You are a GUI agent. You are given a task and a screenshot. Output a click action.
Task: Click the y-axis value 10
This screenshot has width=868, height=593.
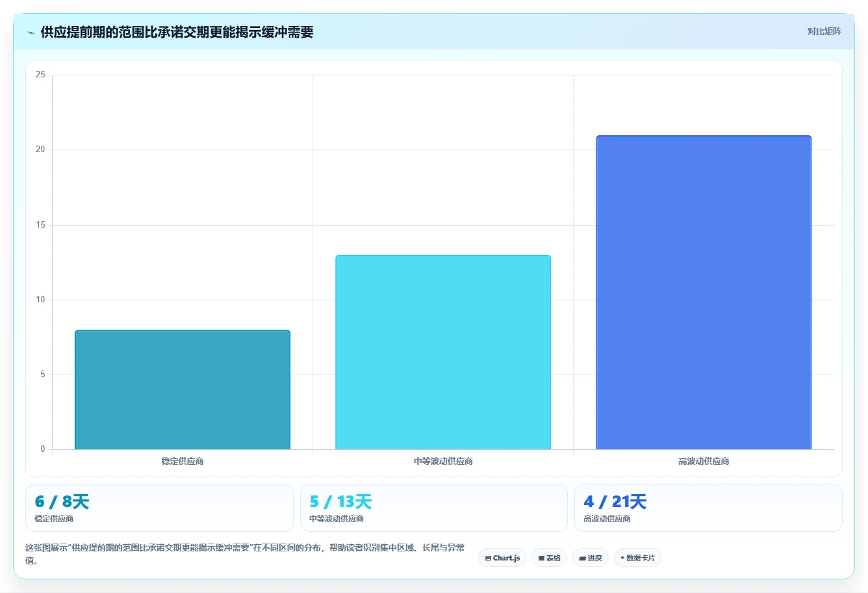40,300
